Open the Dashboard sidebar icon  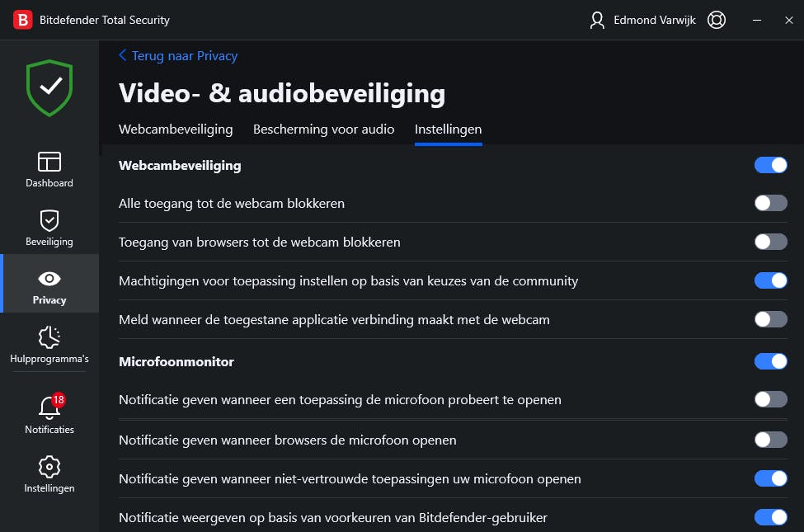click(49, 162)
